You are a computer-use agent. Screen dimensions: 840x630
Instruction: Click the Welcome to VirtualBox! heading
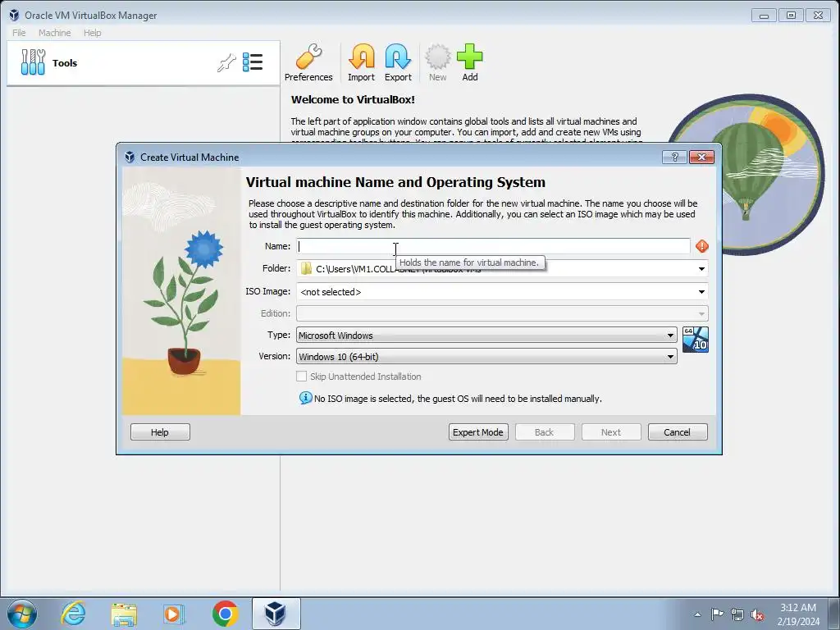tap(353, 99)
